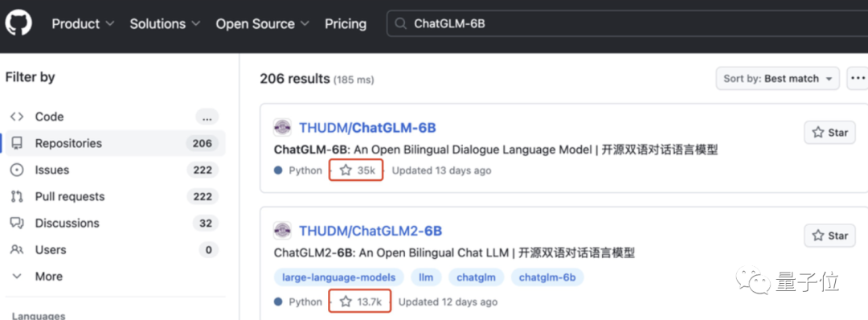Image resolution: width=868 pixels, height=320 pixels.
Task: Go to the Pricing page
Action: click(346, 24)
